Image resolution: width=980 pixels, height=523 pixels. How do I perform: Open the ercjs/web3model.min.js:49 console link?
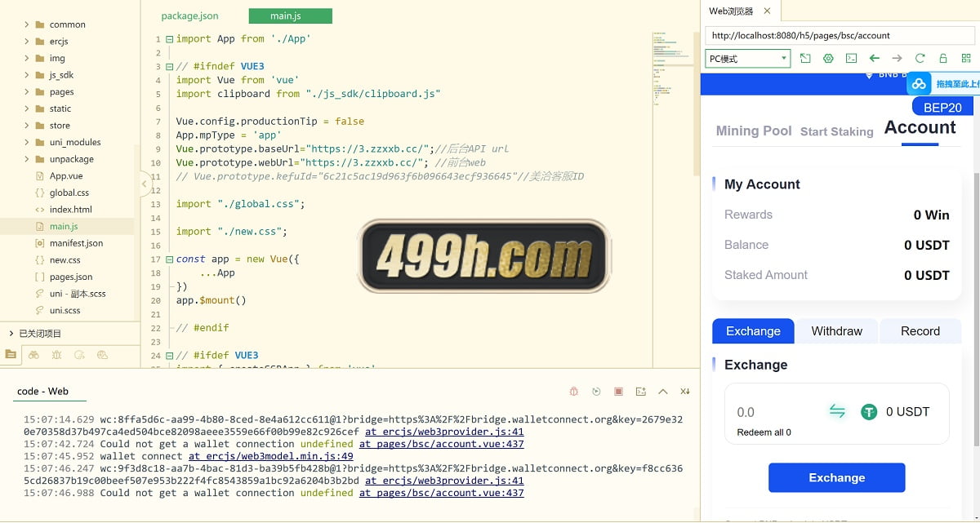coord(271,456)
